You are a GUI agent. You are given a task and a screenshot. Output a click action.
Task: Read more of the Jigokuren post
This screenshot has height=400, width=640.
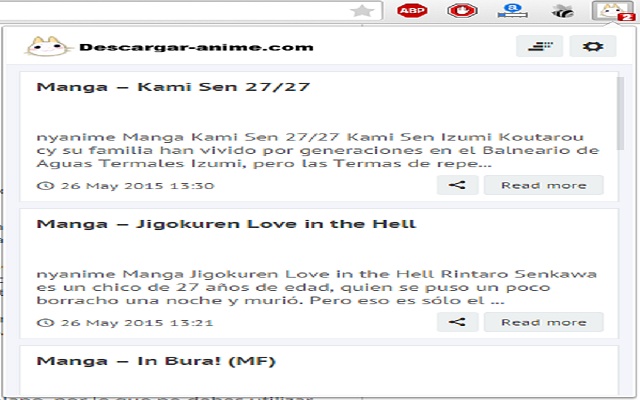[544, 322]
